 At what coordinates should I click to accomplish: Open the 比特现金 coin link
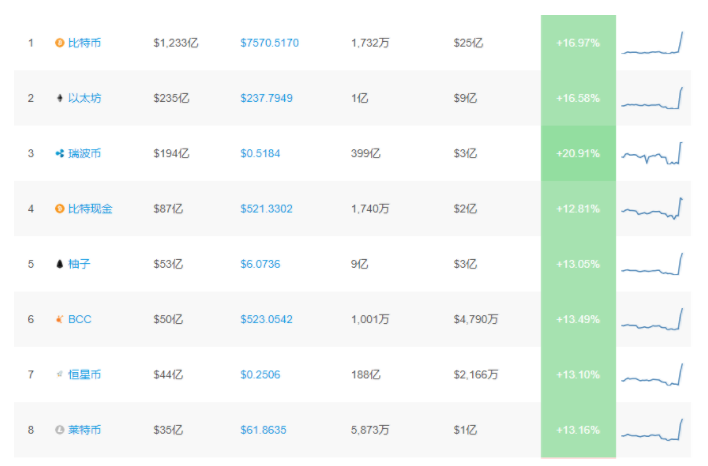(x=90, y=209)
